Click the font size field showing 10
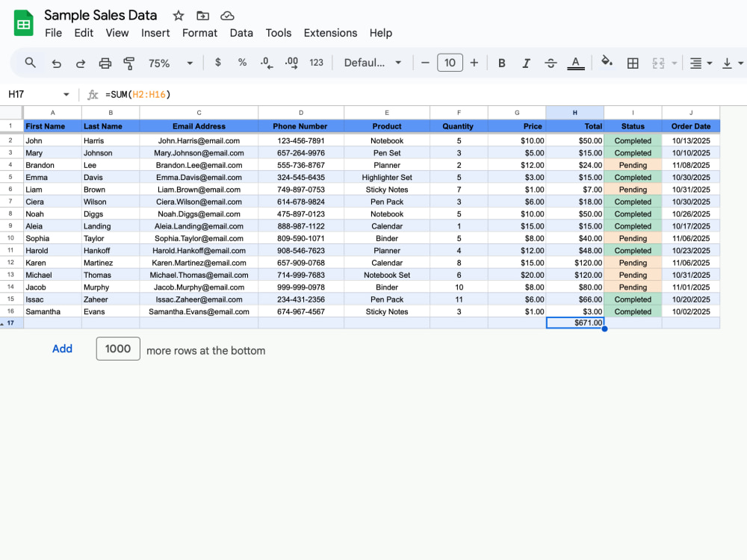Screen dimensions: 747x560 pos(450,63)
